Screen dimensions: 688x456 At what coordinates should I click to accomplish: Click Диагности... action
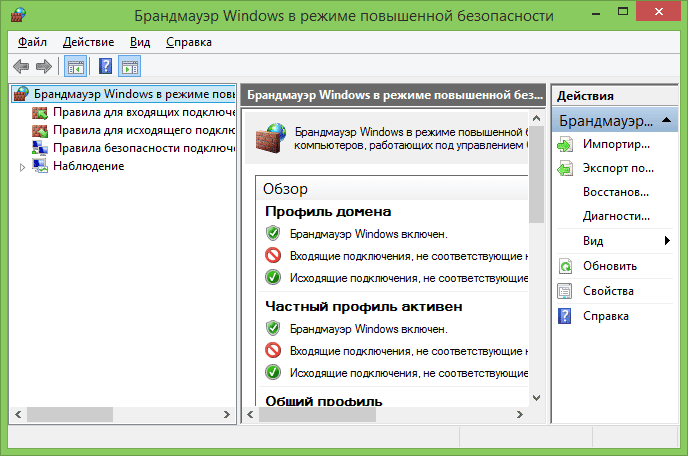coord(616,216)
